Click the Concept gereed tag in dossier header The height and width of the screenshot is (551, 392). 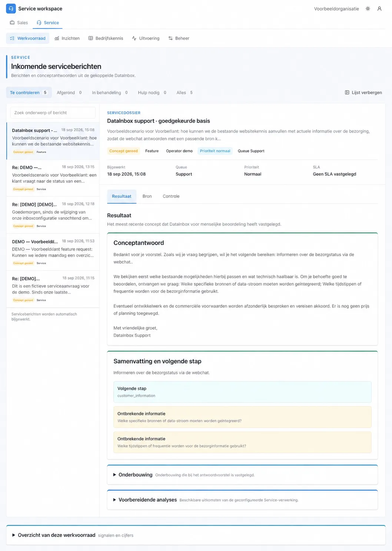[x=123, y=151]
